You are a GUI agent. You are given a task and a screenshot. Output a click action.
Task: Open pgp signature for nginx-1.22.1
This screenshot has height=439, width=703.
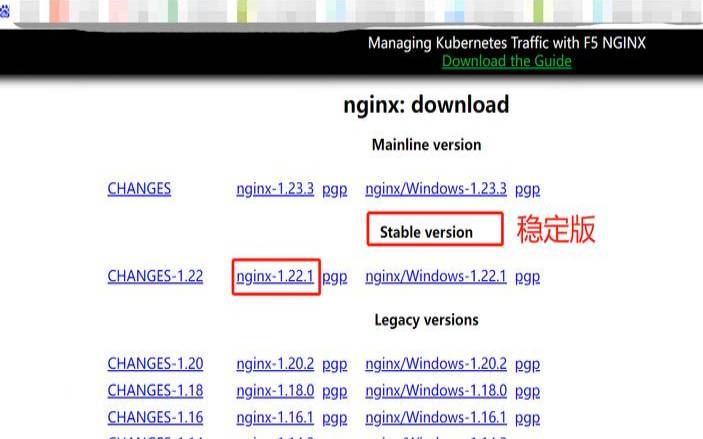[334, 277]
